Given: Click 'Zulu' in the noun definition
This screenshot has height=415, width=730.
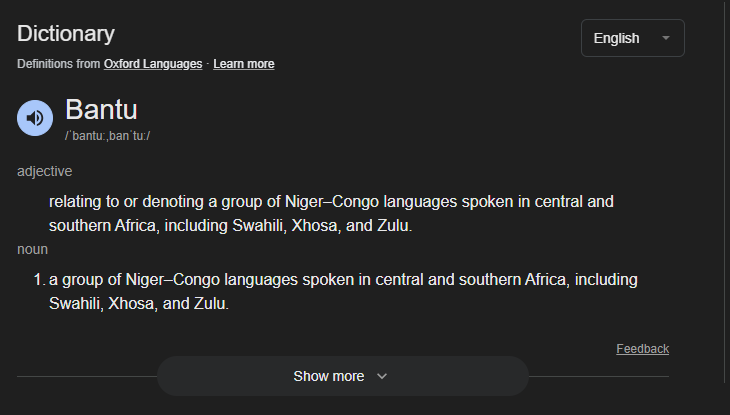Looking at the screenshot, I should pos(207,303).
